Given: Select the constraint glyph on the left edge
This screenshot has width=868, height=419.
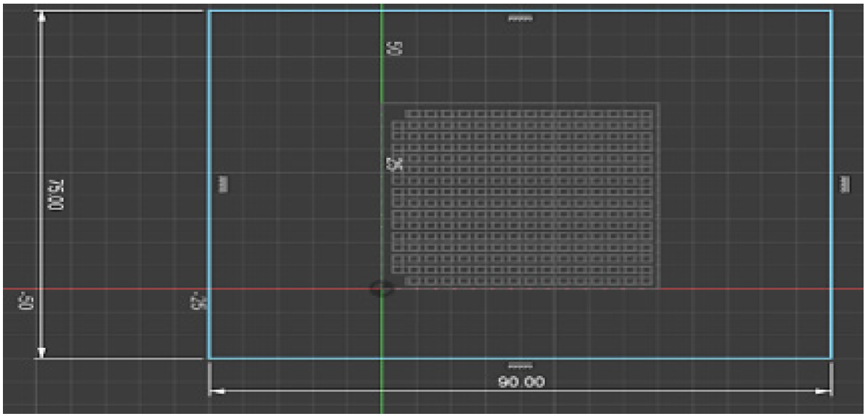Looking at the screenshot, I should pos(224,185).
